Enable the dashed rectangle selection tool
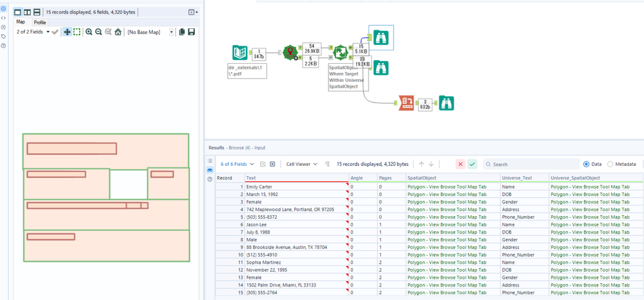This screenshot has width=644, height=300. click(77, 32)
